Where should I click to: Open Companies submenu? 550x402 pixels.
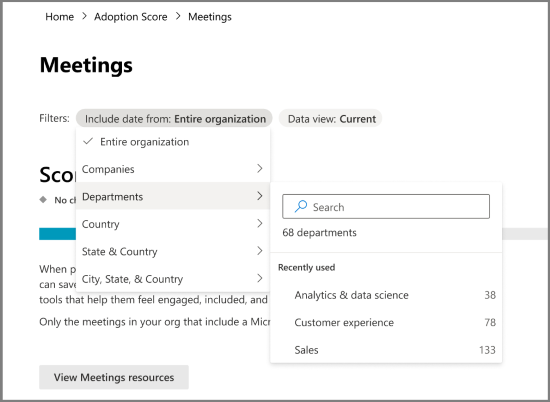pos(173,169)
